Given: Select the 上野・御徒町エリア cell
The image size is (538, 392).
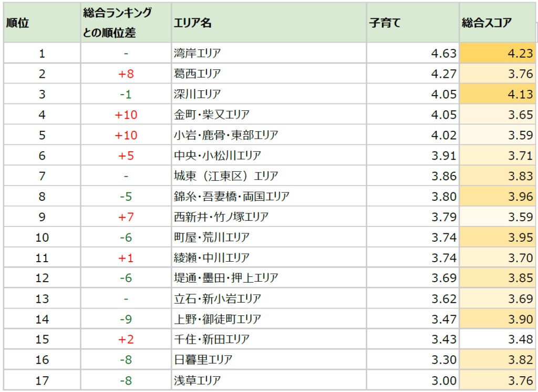Looking at the screenshot, I should [x=217, y=319].
